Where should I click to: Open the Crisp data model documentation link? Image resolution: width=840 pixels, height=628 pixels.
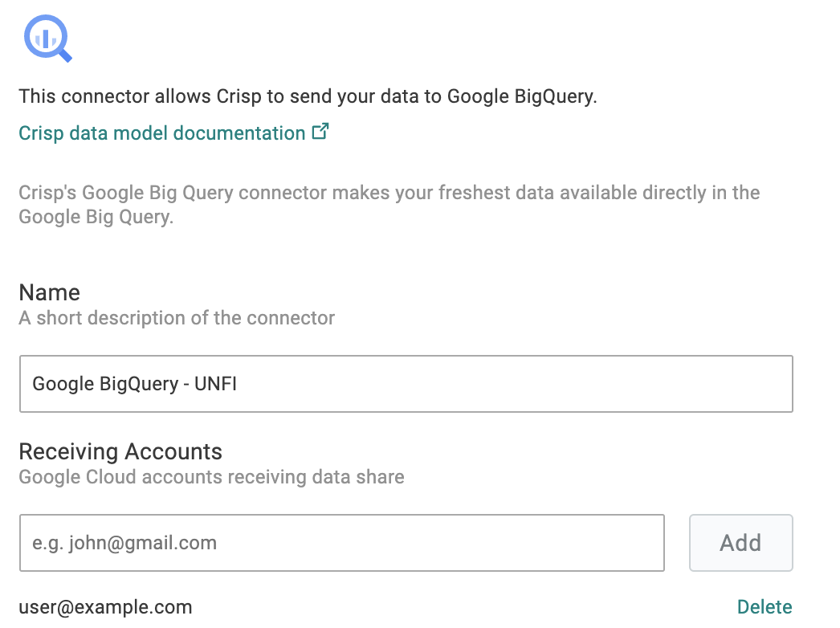pos(161,133)
